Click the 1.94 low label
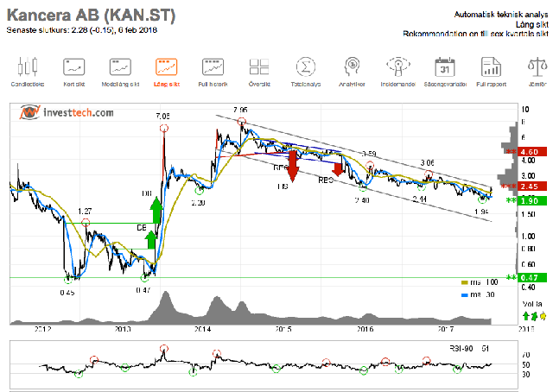 (x=481, y=212)
